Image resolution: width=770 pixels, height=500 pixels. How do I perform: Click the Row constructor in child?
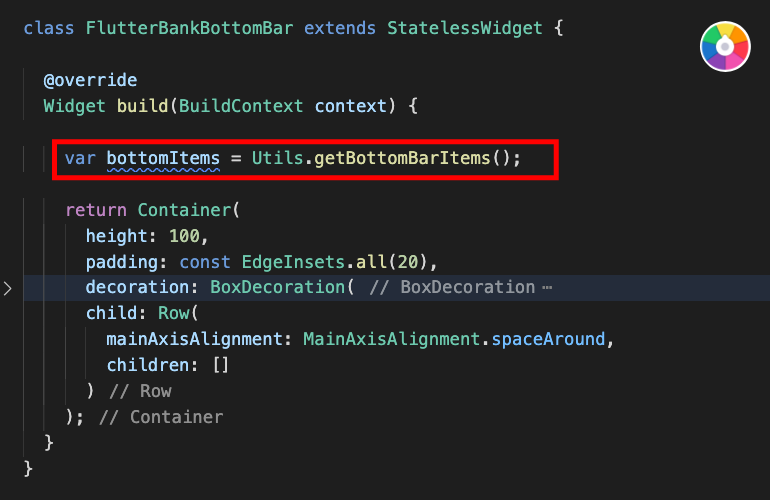(x=173, y=313)
